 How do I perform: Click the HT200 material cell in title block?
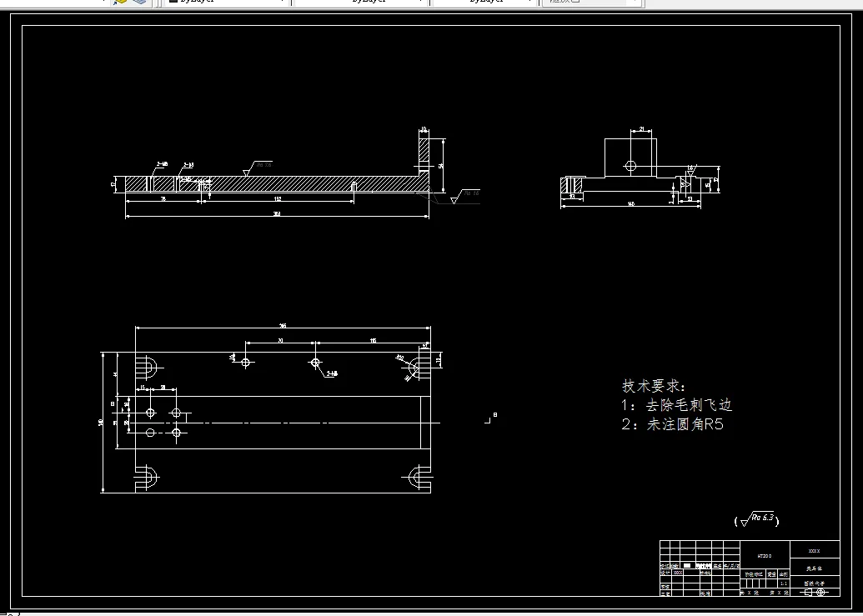(765, 556)
